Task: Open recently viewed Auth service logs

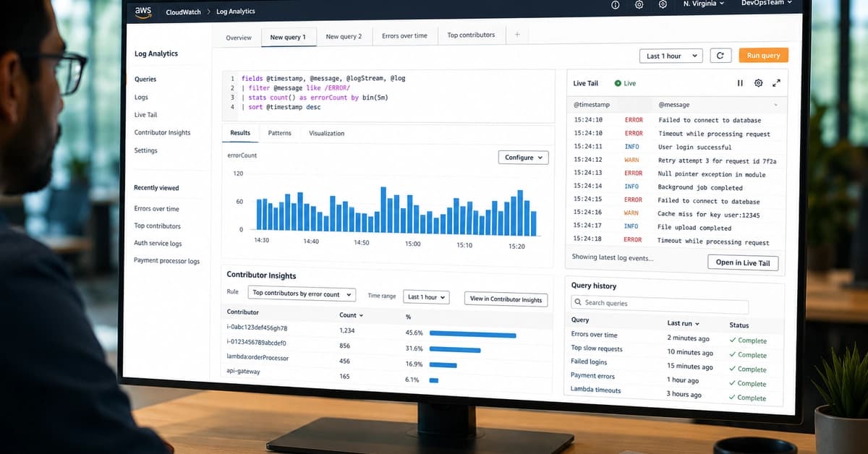Action: (x=158, y=244)
